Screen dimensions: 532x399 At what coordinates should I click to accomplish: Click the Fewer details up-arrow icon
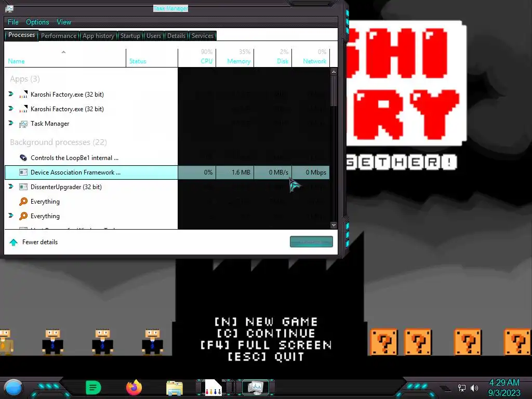click(14, 242)
